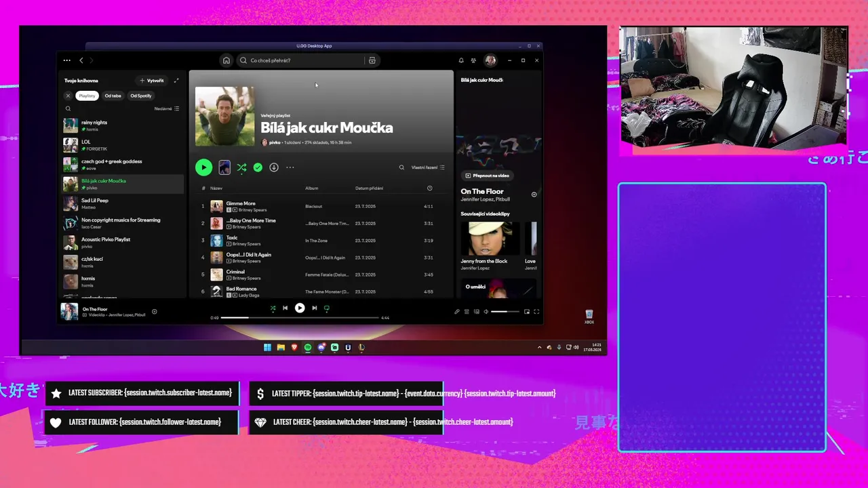Open the Acoustic Pivko Playlist

tap(123, 243)
